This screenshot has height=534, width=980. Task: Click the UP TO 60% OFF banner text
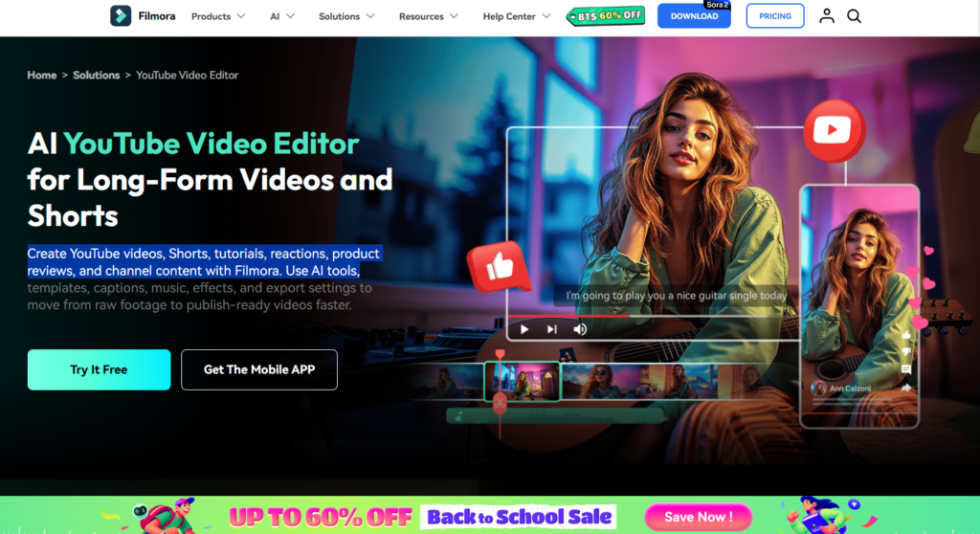320,517
